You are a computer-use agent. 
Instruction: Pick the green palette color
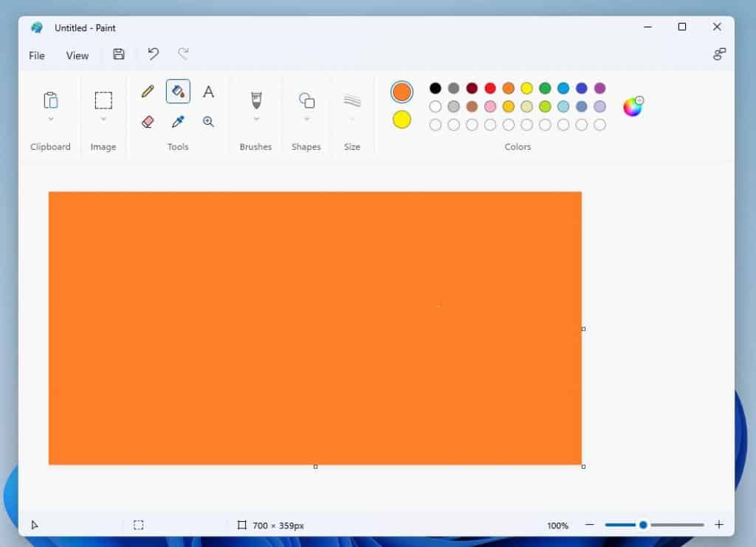point(546,88)
